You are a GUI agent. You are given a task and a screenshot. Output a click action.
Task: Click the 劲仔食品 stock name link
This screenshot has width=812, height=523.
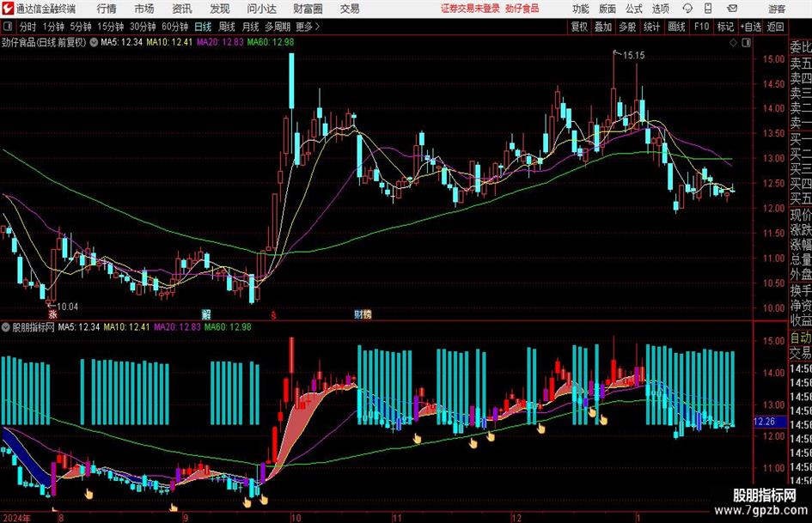pos(522,9)
